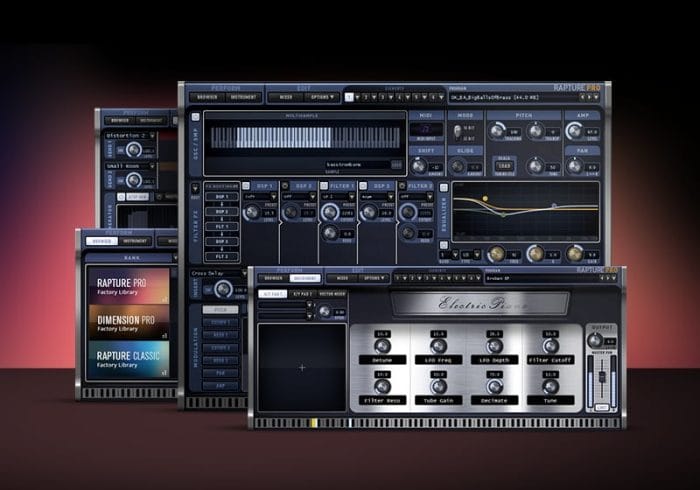Click the Shift knob

[418, 166]
